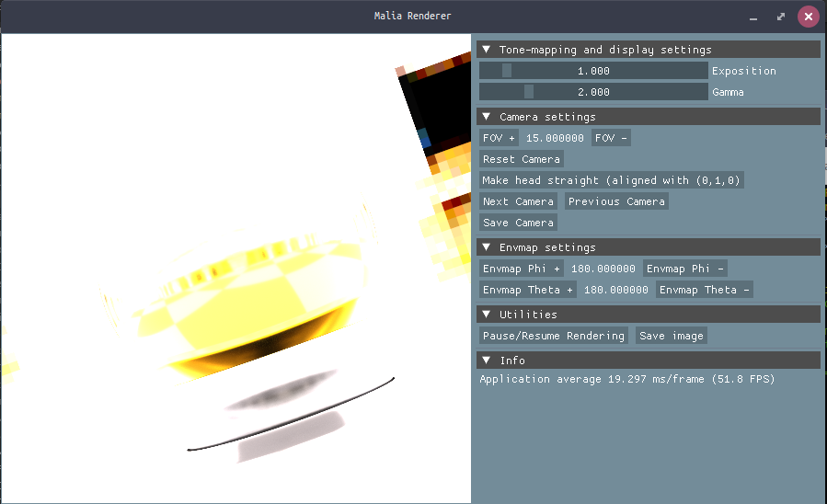Switch to Previous Camera
The height and width of the screenshot is (504, 827).
616,201
